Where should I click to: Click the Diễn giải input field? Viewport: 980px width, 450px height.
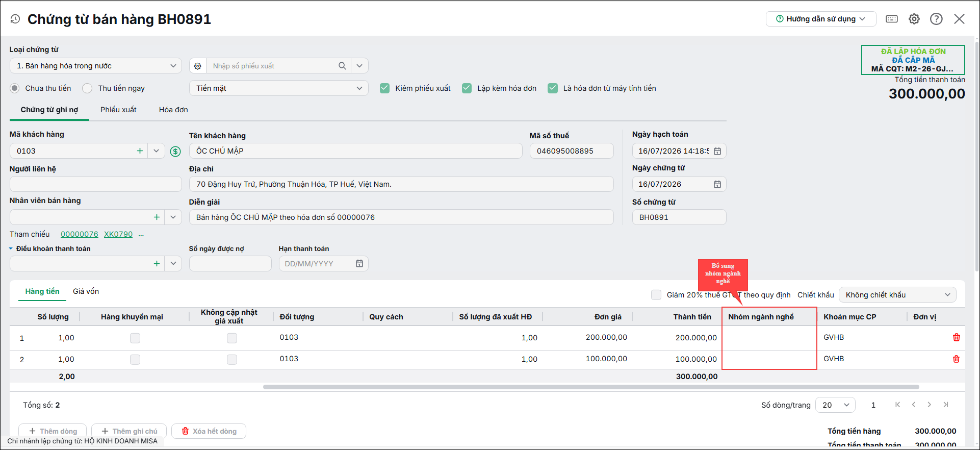pos(401,217)
